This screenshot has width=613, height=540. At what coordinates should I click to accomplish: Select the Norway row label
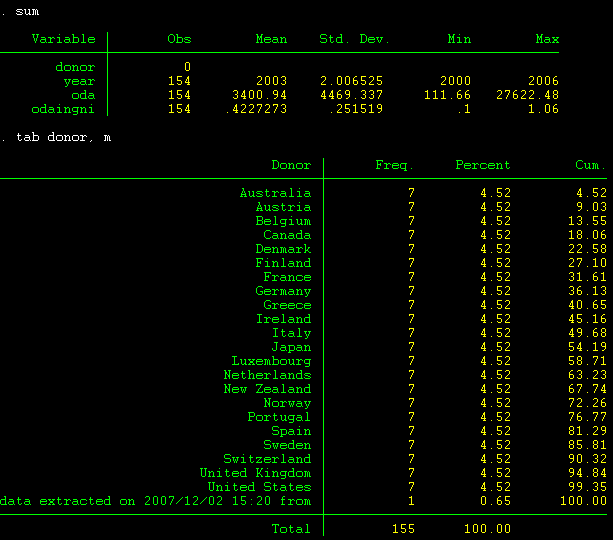(287, 403)
